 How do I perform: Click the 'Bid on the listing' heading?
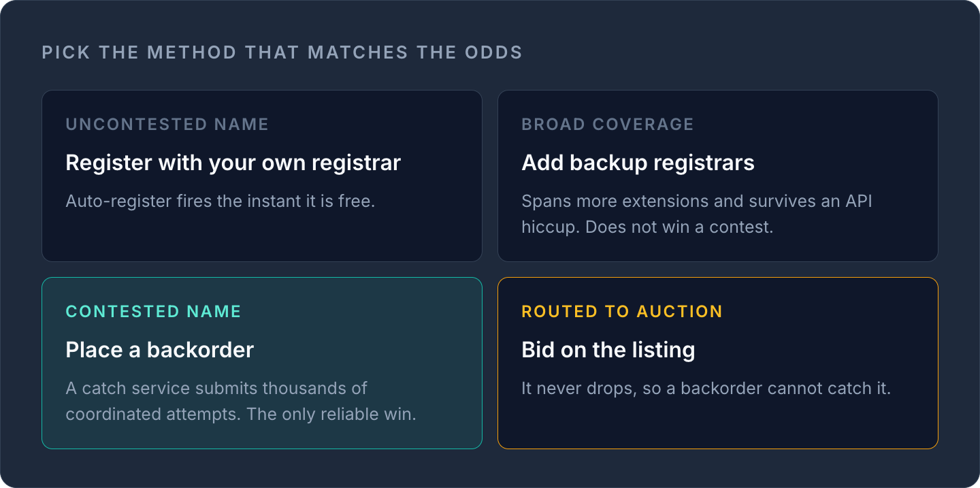(x=608, y=350)
